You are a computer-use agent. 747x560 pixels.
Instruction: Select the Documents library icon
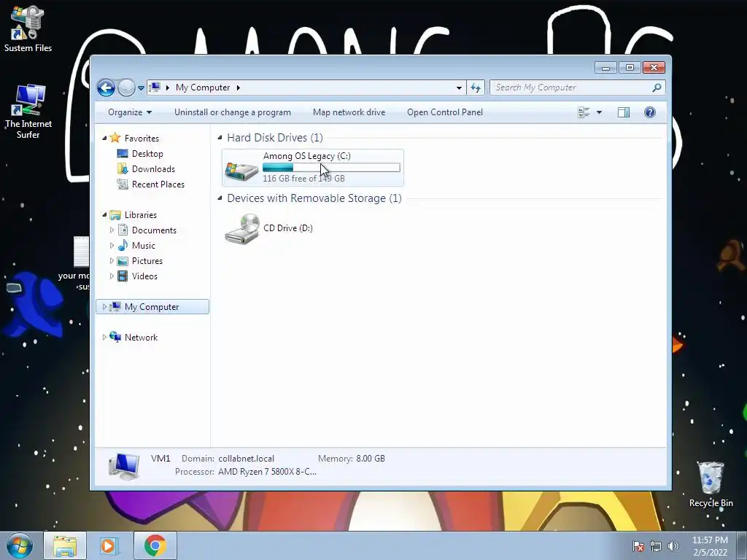[x=123, y=230]
